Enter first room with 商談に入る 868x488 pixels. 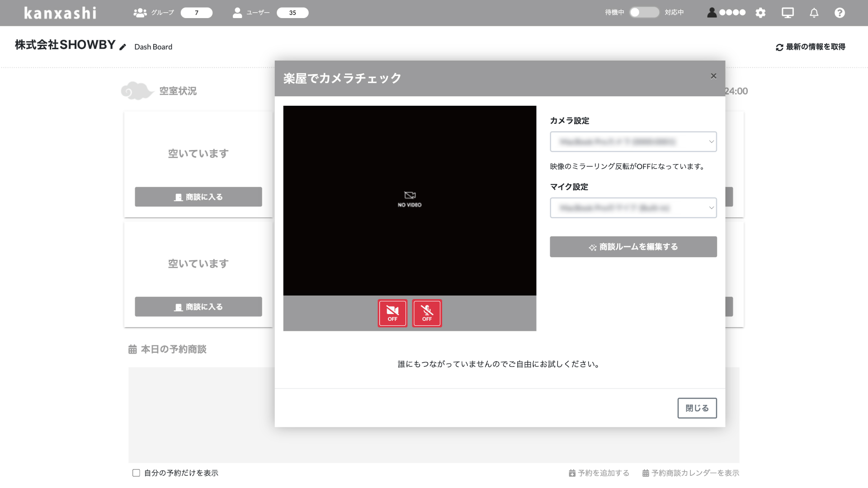[198, 197]
